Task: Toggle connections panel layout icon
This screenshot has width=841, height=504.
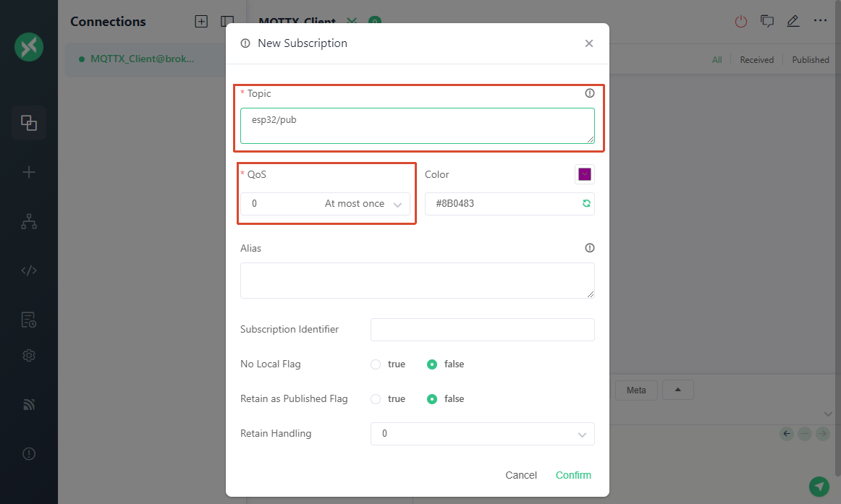Action: click(227, 22)
